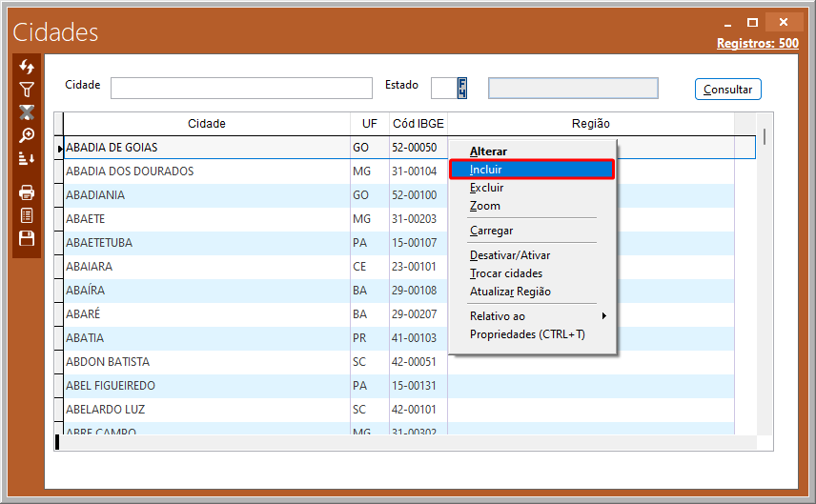Image resolution: width=816 pixels, height=504 pixels.
Task: Choose 'Desativar/Ativar' menu entry
Action: [510, 255]
